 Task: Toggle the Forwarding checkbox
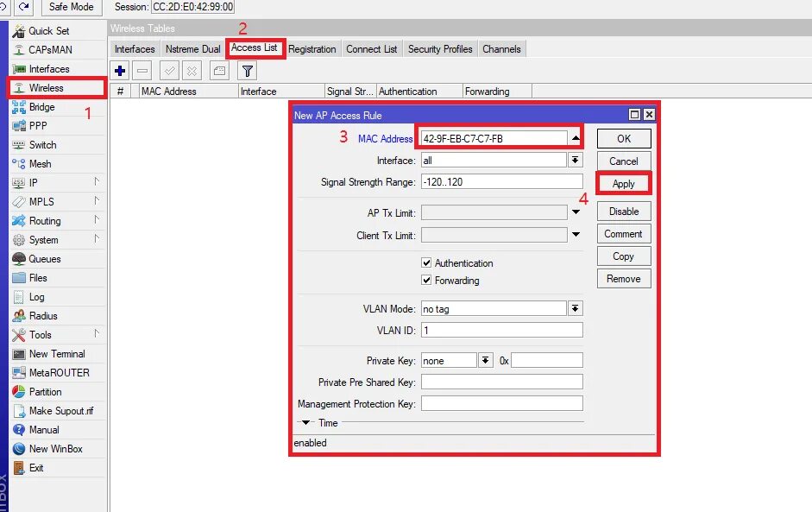pos(426,280)
